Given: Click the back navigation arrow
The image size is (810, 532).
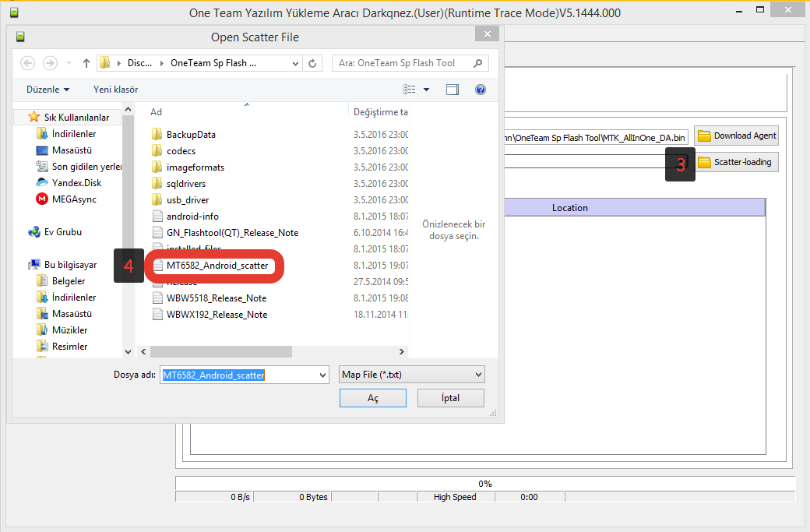Looking at the screenshot, I should (27, 63).
